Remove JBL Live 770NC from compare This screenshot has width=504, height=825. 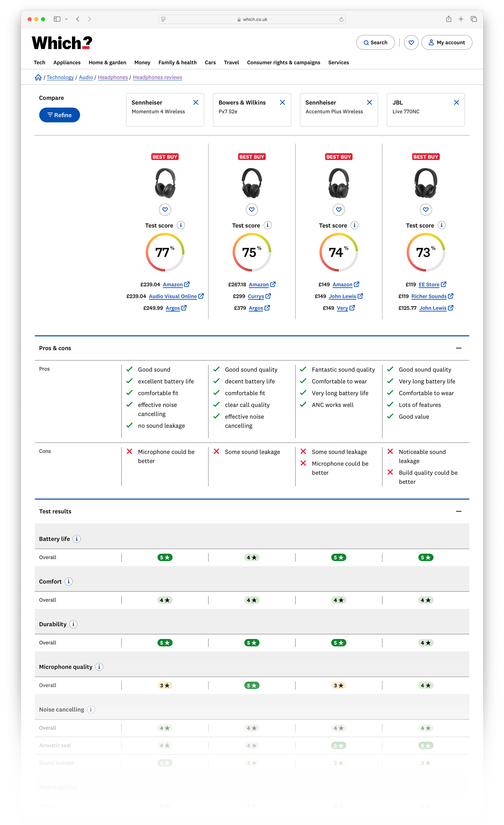[x=456, y=102]
